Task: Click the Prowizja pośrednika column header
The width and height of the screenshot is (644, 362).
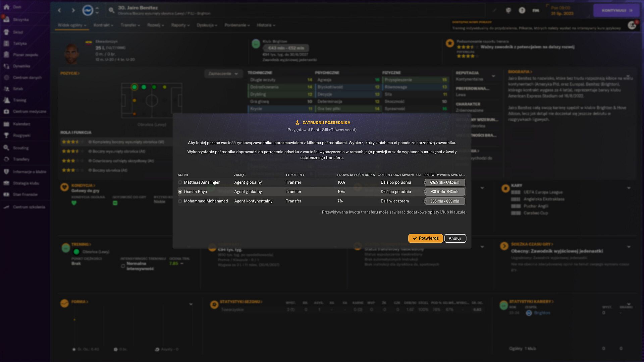Action: (x=356, y=175)
